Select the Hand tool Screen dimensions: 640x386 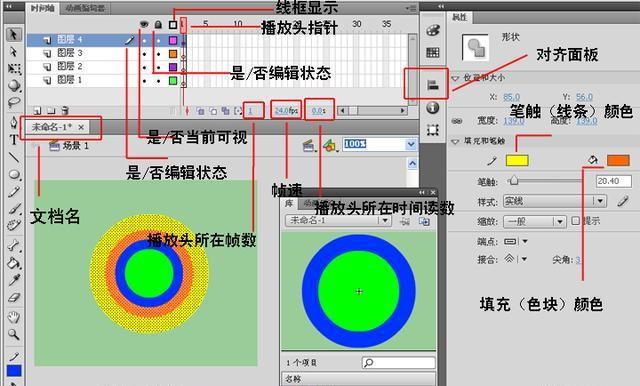(14, 317)
